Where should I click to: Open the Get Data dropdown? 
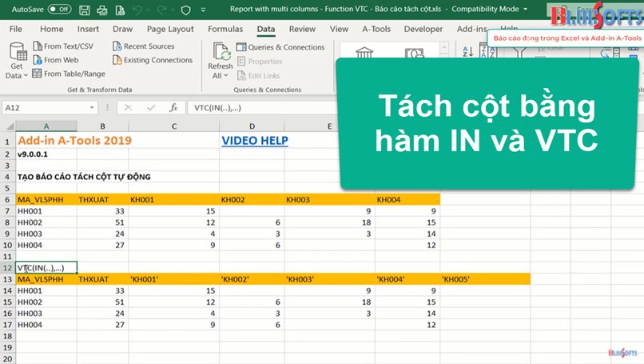click(17, 61)
